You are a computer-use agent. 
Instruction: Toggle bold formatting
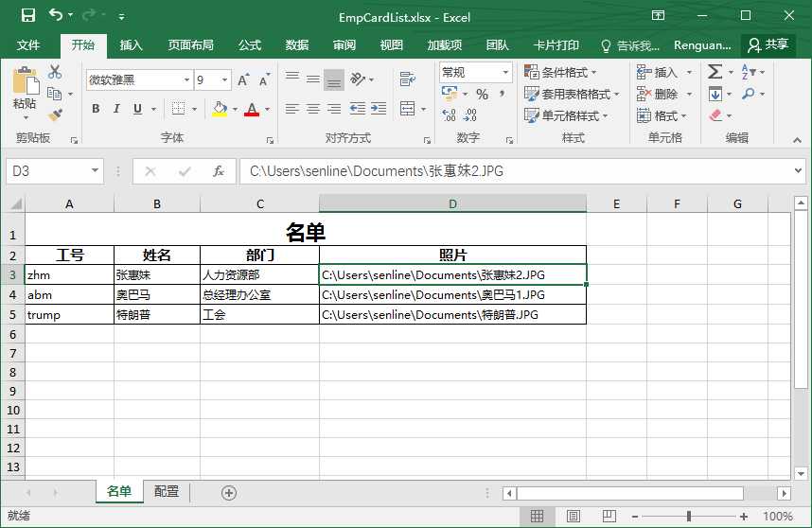(x=96, y=109)
